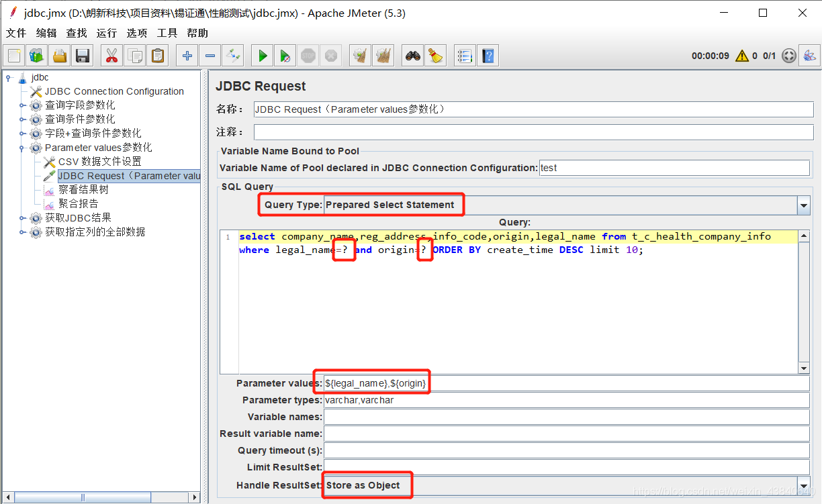The image size is (822, 504).
Task: Click the grayed Shutdown icon
Action: [x=331, y=56]
